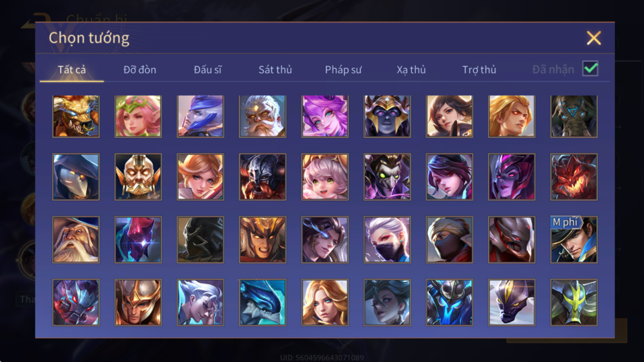Close the Chọn tướng dialog
The width and height of the screenshot is (644, 362).
pos(594,38)
